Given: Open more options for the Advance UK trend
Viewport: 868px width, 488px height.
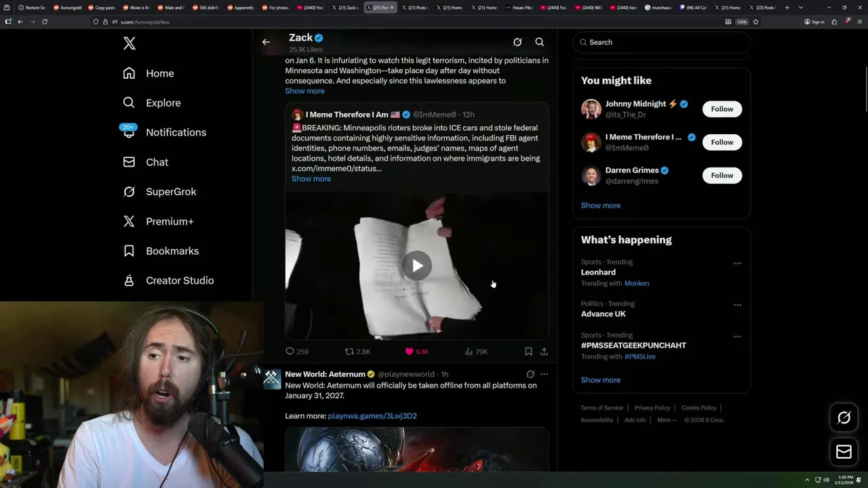Looking at the screenshot, I should coord(737,305).
